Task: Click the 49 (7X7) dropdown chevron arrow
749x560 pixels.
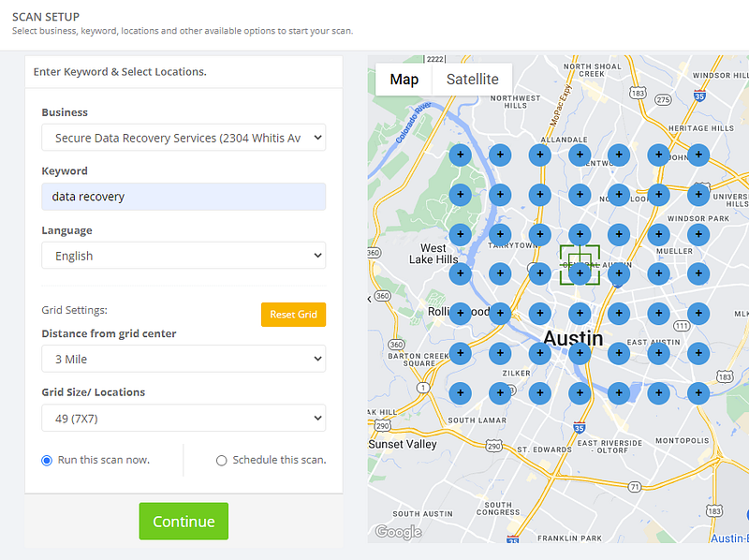Action: click(x=317, y=418)
